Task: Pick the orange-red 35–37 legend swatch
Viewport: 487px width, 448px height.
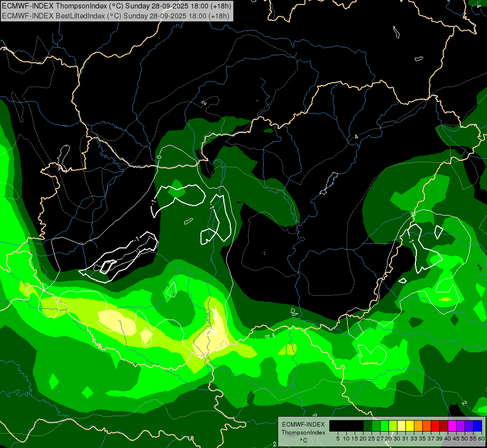Action: [x=427, y=426]
